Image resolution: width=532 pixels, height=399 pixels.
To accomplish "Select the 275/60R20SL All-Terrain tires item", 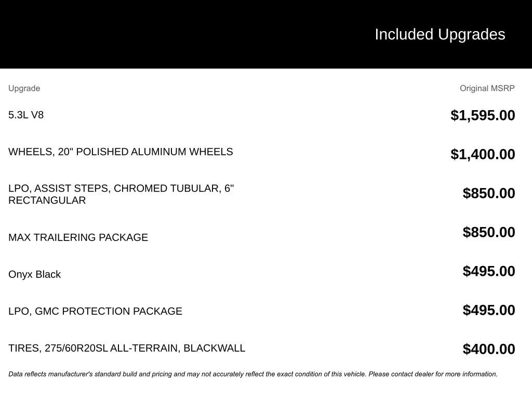I will tap(126, 348).
